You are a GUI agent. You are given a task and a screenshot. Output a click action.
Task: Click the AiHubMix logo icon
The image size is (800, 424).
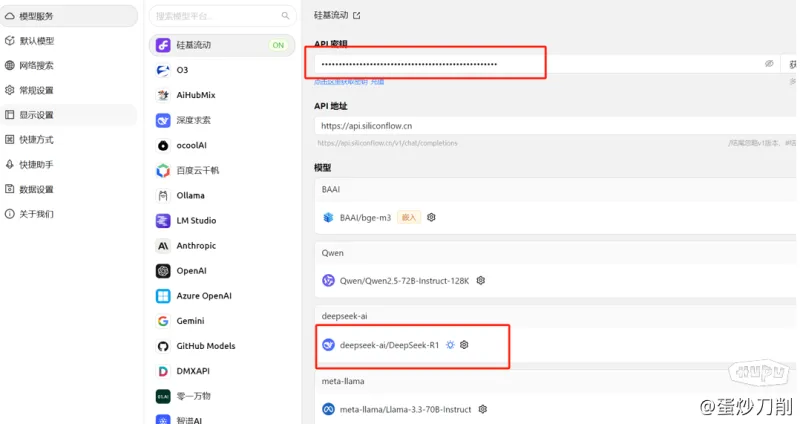pyautogui.click(x=163, y=95)
